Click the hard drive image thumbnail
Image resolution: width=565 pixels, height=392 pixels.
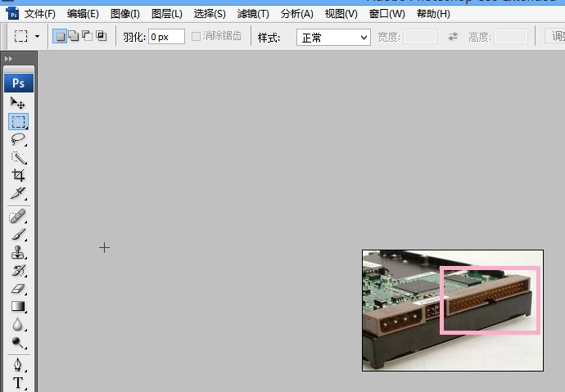coord(452,310)
